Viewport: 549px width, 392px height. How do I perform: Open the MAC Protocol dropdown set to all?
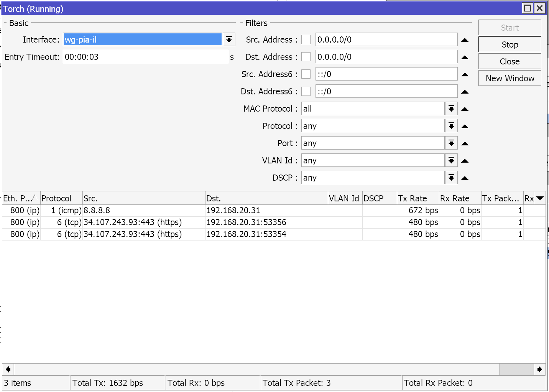coord(451,109)
